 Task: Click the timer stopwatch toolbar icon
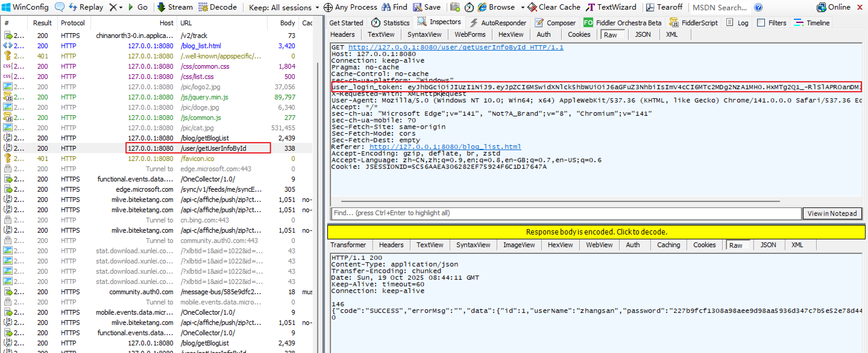pos(469,7)
